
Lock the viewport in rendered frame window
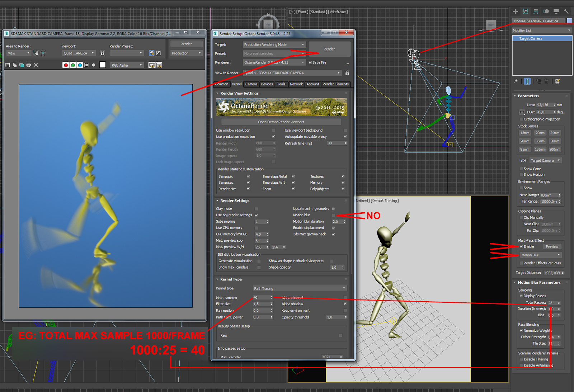[x=103, y=53]
